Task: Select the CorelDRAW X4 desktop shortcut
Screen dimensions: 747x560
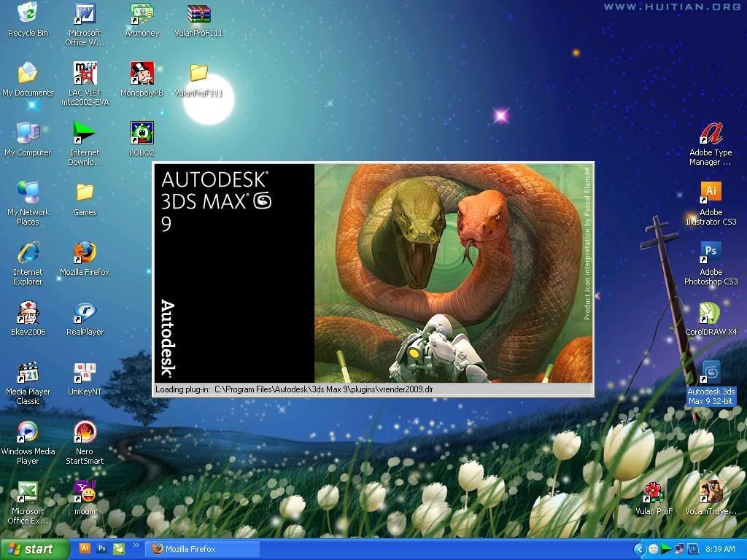Action: pos(711,319)
